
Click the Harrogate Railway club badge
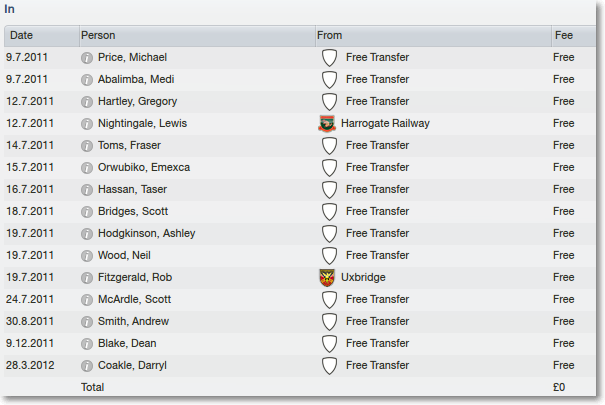pyautogui.click(x=327, y=124)
